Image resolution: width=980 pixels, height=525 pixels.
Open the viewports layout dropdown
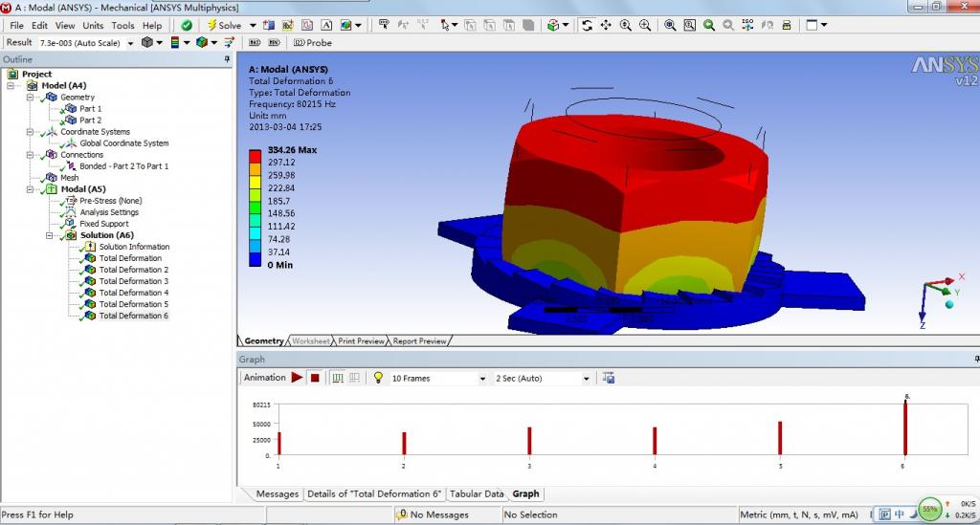[x=824, y=26]
